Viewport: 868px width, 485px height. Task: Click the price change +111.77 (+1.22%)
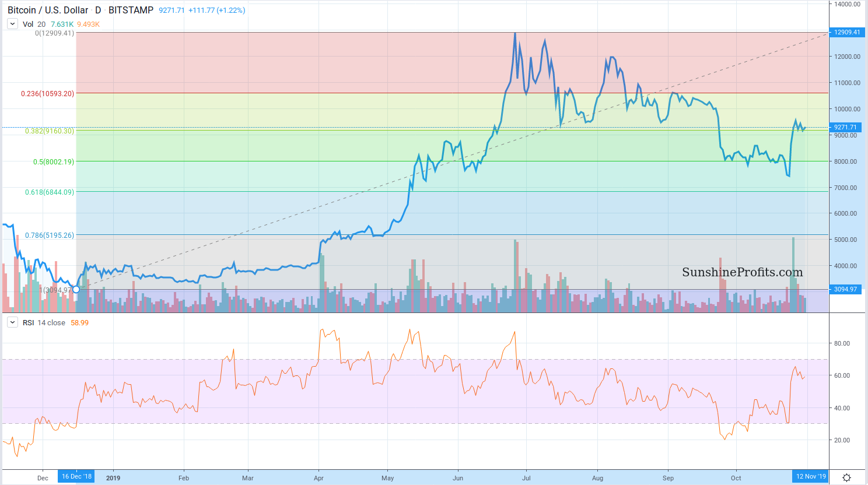coord(216,10)
